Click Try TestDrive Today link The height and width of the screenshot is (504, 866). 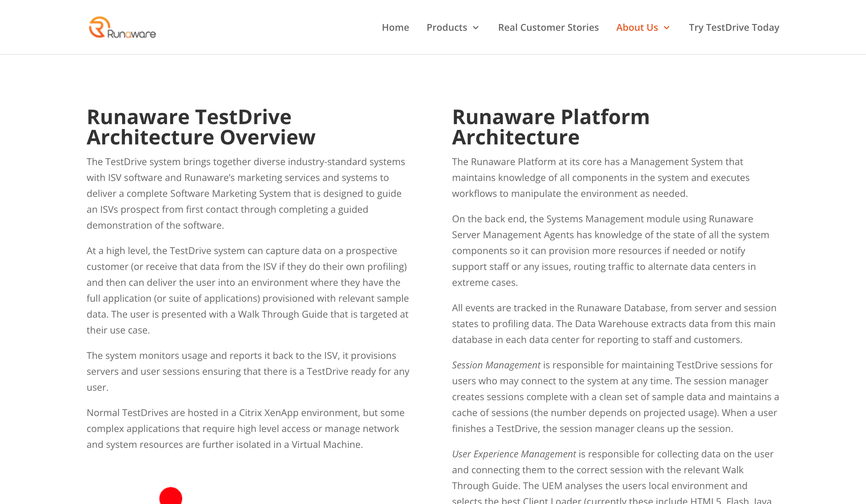(x=734, y=27)
